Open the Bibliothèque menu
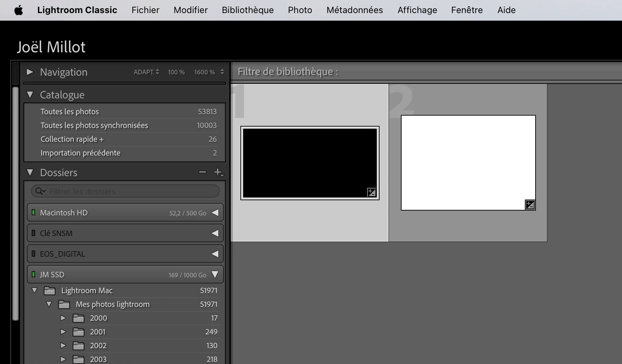 point(248,10)
